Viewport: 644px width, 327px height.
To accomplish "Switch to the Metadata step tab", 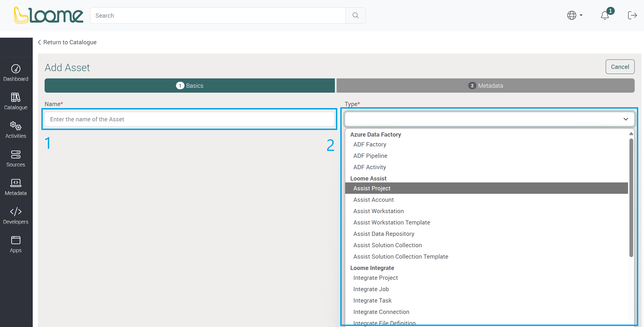I will 485,86.
